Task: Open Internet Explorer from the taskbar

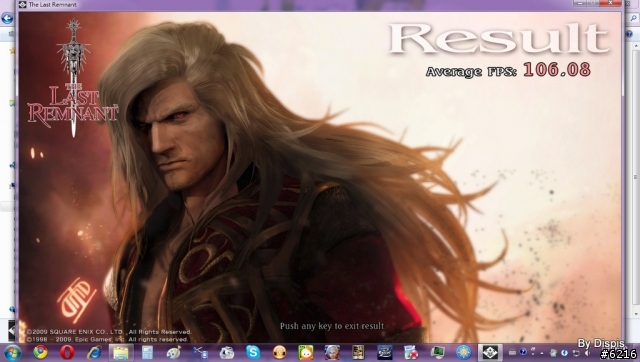Action: (94, 352)
